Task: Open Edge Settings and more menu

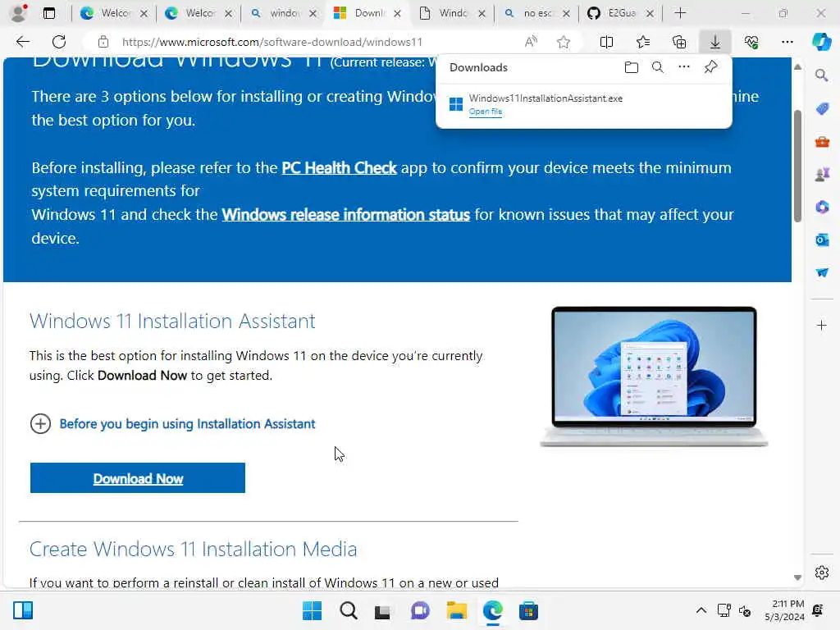Action: click(787, 42)
